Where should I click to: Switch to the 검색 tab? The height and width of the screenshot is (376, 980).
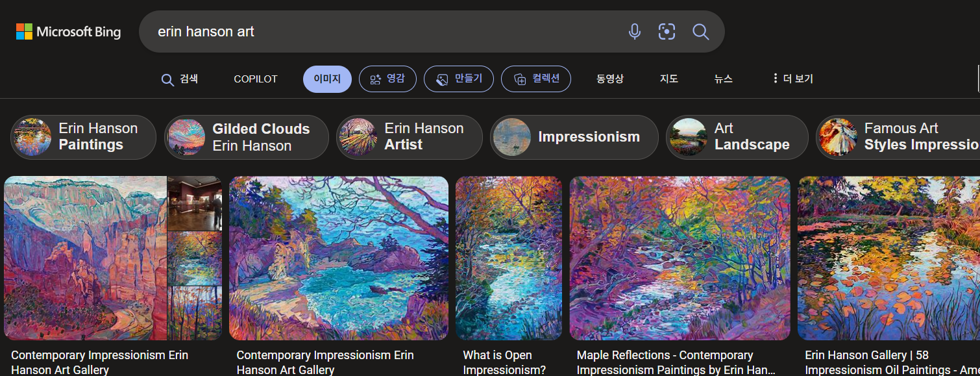(180, 79)
